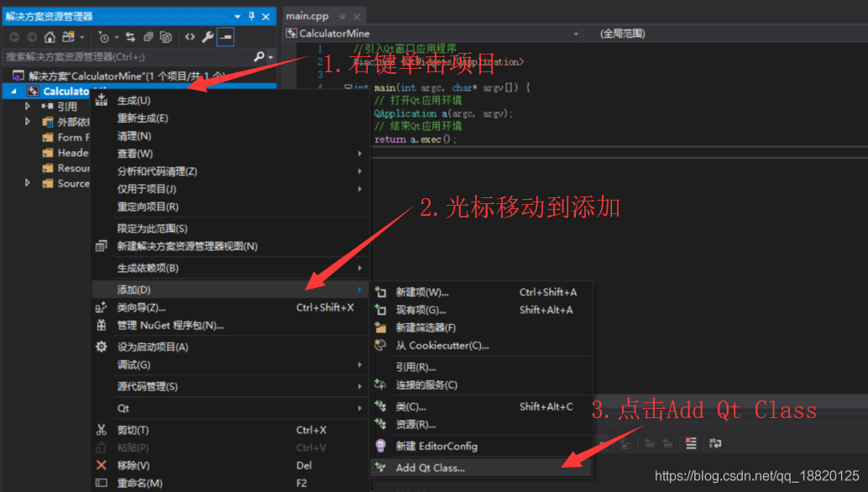Switch to the main.cpp tab
The image size is (868, 492).
(x=307, y=16)
